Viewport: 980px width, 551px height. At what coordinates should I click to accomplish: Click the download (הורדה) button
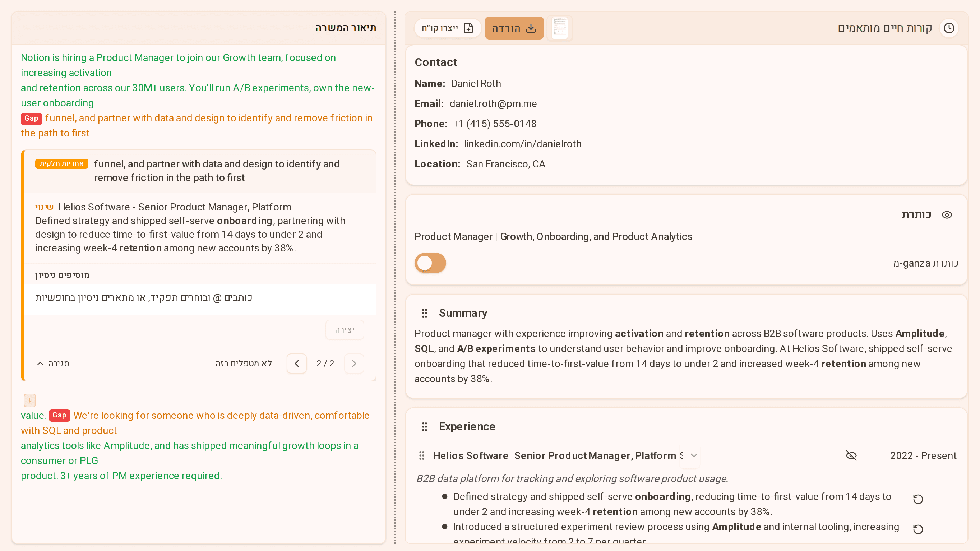[x=514, y=28]
